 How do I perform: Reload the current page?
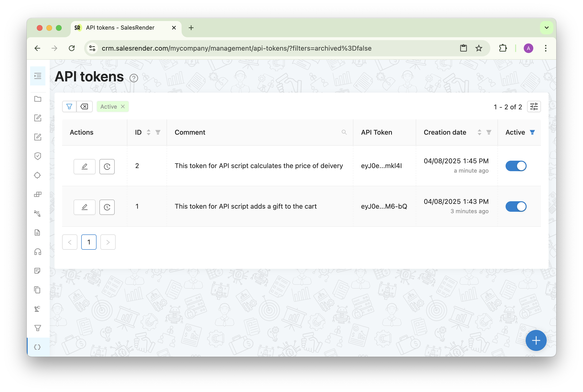pos(72,48)
